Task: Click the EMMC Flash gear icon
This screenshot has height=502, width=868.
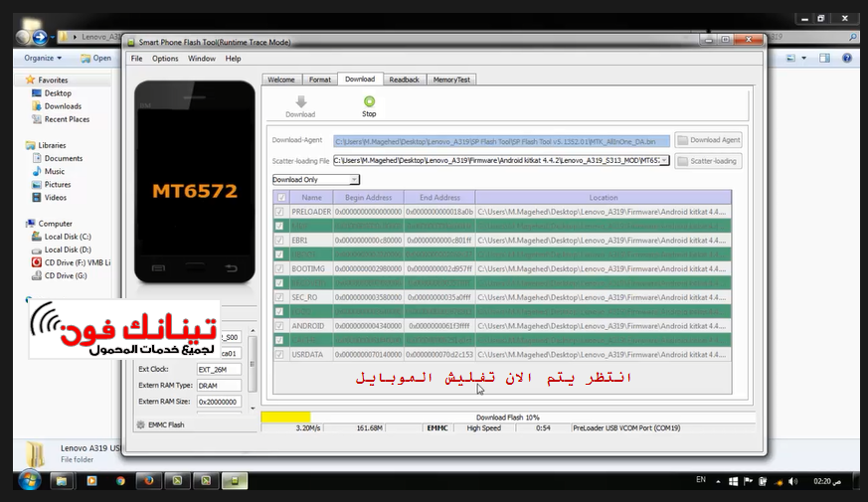Action: [x=140, y=425]
